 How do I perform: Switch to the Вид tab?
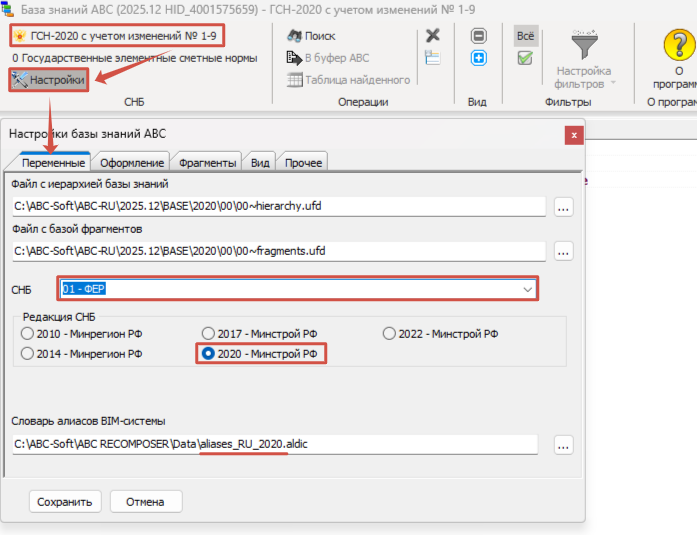pyautogui.click(x=260, y=163)
